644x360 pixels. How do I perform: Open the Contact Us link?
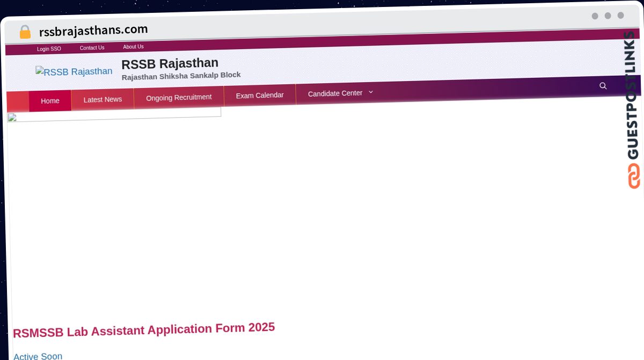[x=92, y=48]
